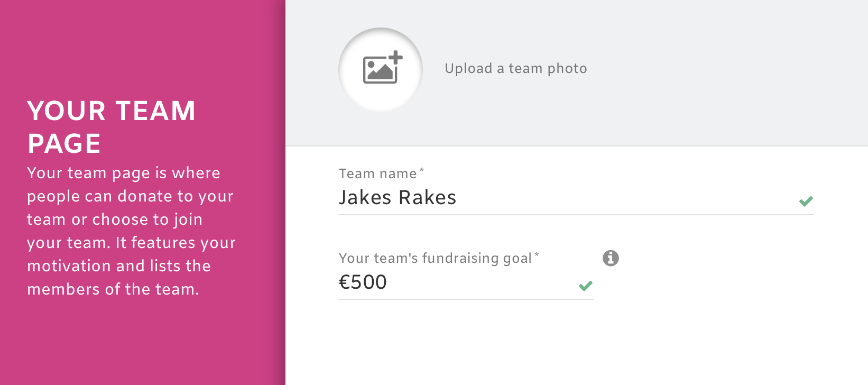Click the green checkmark beside fundraising goal
868x385 pixels.
click(x=586, y=286)
